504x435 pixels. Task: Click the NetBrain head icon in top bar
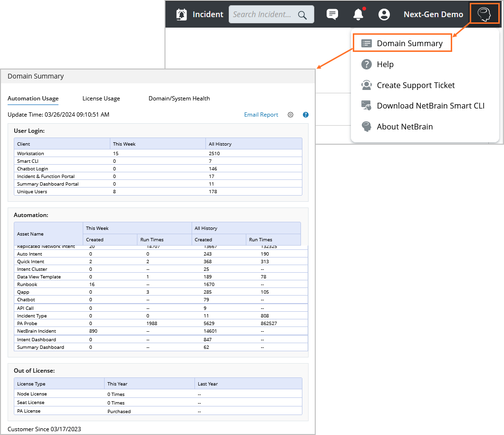click(x=485, y=14)
